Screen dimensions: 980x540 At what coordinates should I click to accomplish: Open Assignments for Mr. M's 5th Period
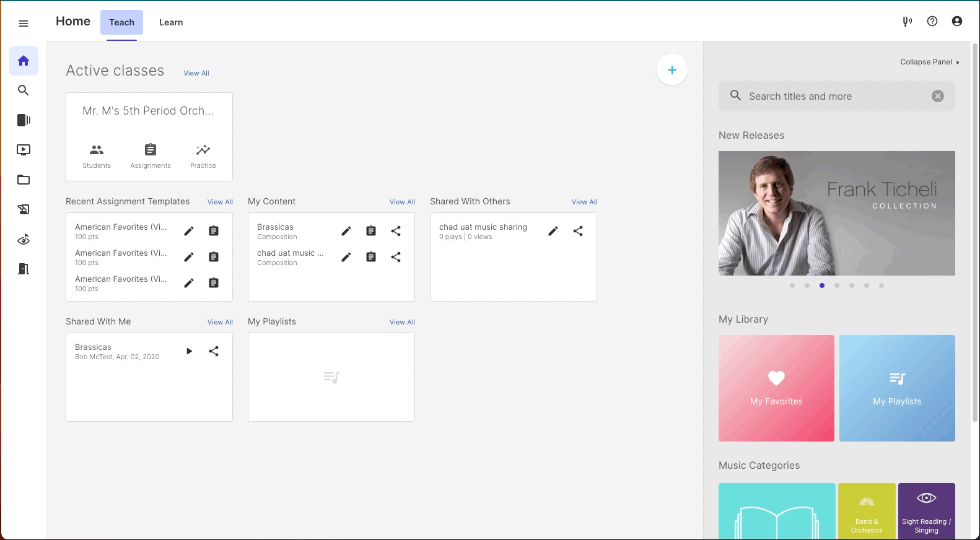pos(151,156)
